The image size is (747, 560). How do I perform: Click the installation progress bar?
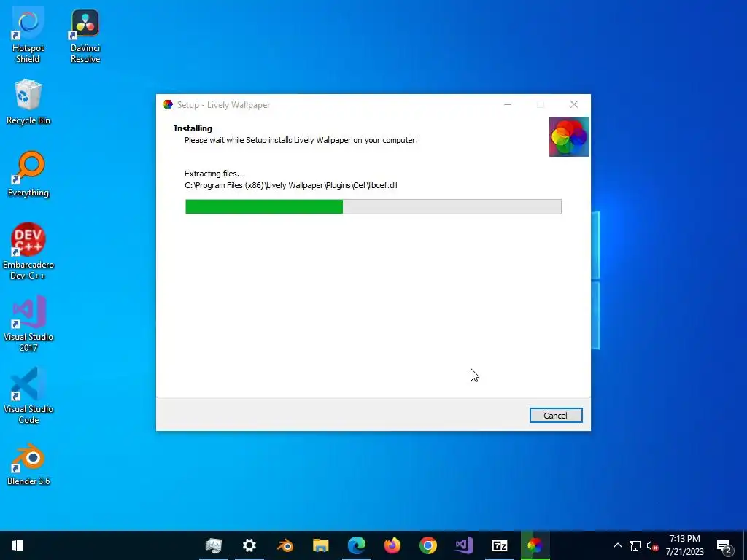tap(373, 206)
